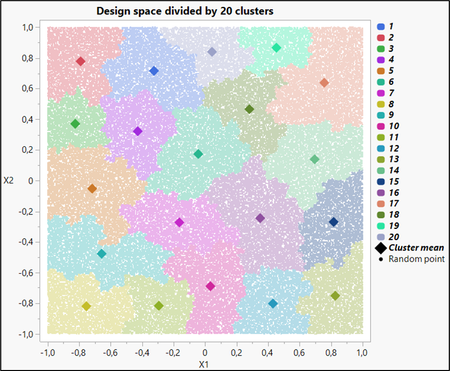Pick the cluster 7 legend swatch

381,93
